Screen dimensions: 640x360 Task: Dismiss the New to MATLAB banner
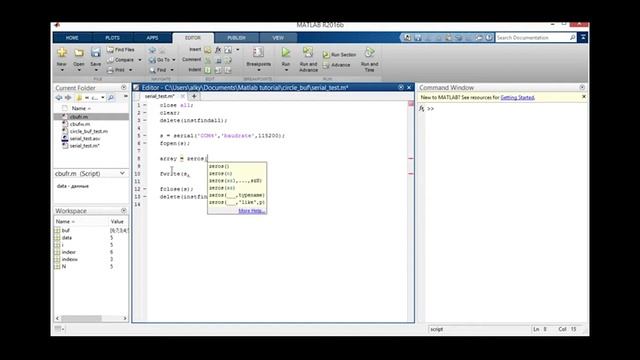coord(584,97)
